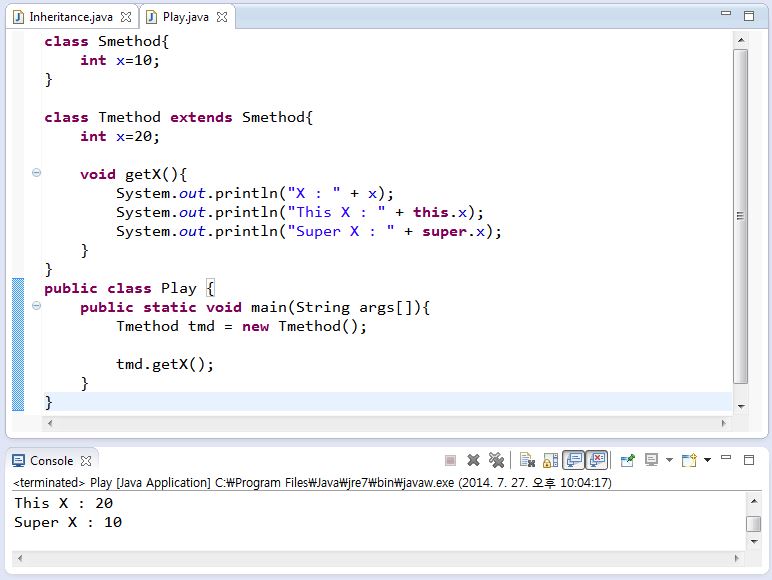Click the final closing brace on highlighted line
The height and width of the screenshot is (580, 772).
(48, 402)
